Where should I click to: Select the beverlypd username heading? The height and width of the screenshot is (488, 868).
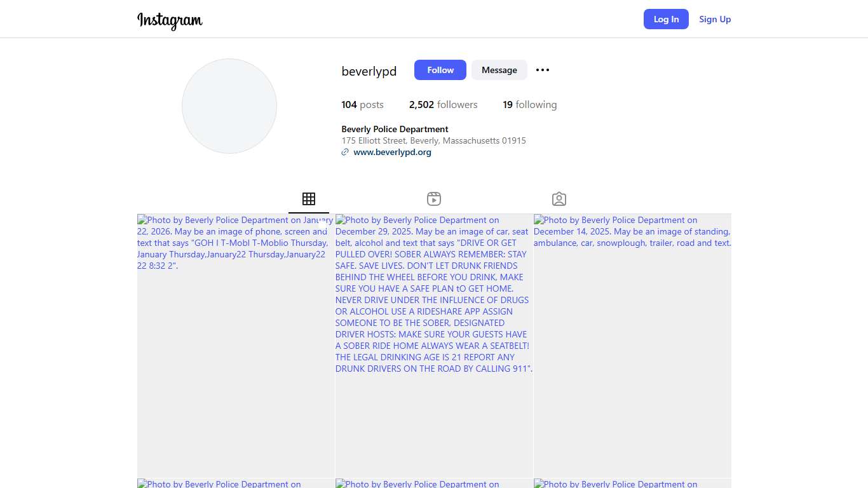[369, 71]
